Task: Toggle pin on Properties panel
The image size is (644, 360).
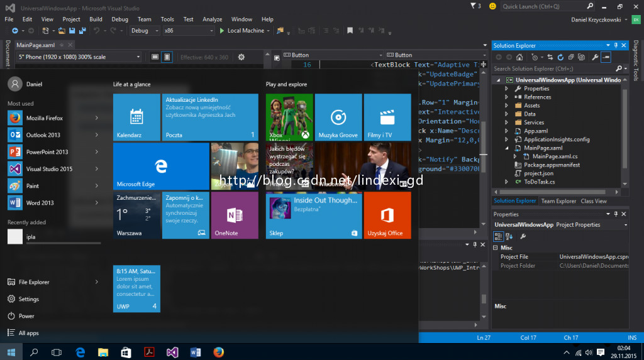Action: (616, 214)
